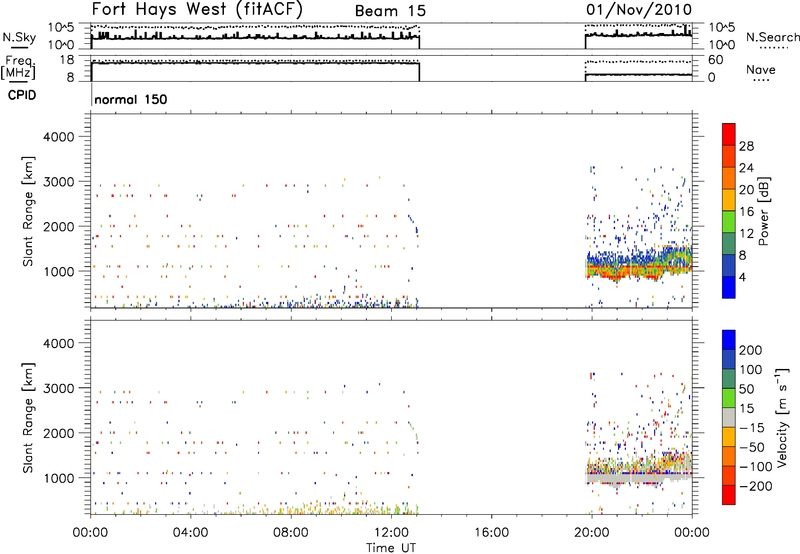Select the light green 15–50 Velocity colorbar segment

click(x=729, y=398)
